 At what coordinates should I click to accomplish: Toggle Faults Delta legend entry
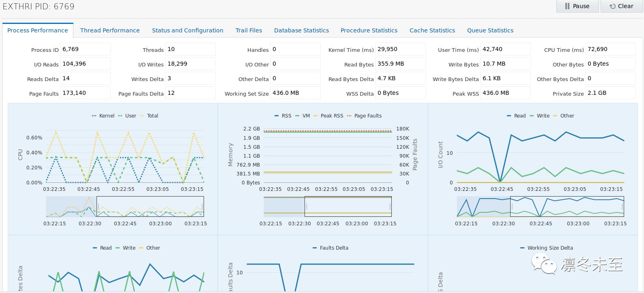[331, 248]
